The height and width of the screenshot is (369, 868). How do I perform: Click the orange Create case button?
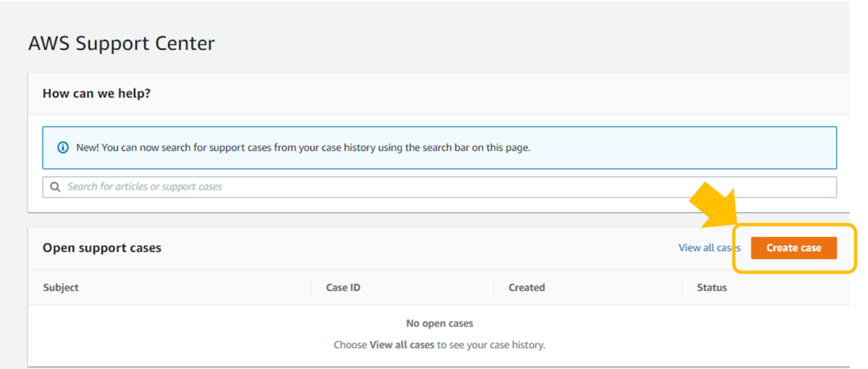793,247
